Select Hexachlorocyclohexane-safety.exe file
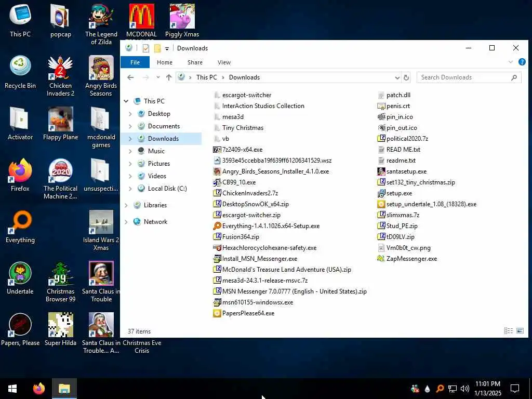The image size is (532, 399). [264, 248]
